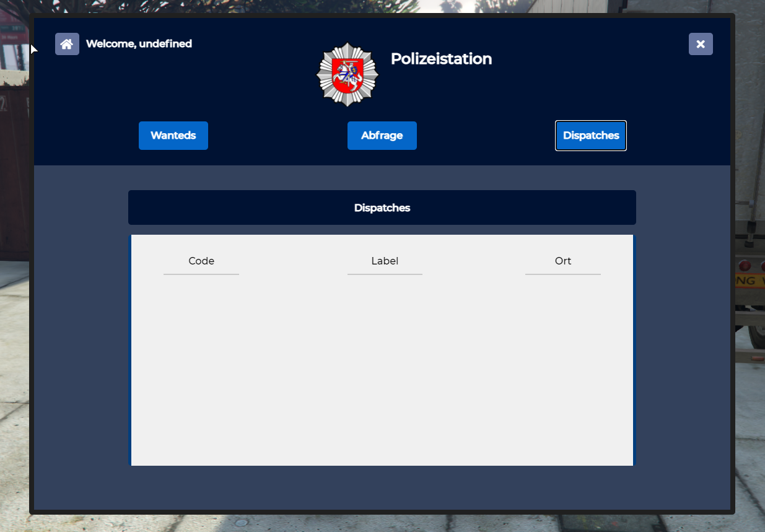Click the Code column header

point(201,261)
